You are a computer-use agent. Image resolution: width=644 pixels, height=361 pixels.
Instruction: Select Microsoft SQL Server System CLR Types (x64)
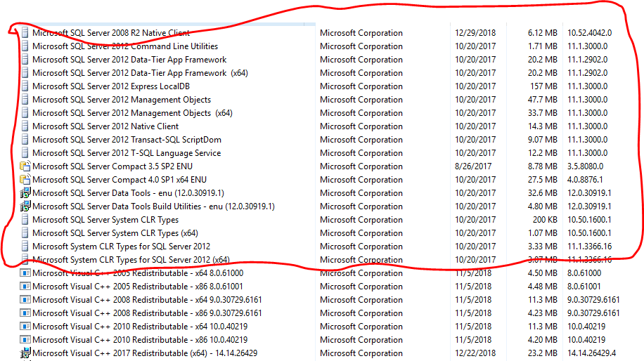[115, 233]
